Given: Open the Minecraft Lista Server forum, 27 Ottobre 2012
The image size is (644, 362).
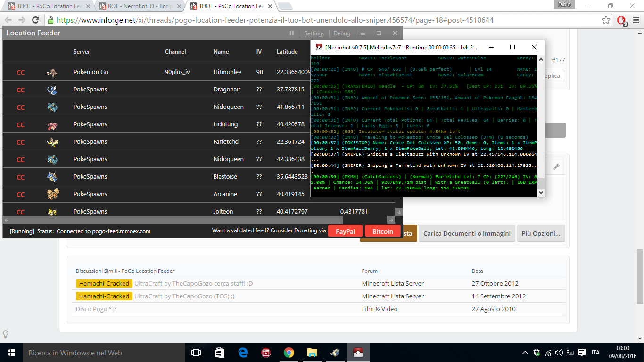Looking at the screenshot, I should [x=393, y=284].
